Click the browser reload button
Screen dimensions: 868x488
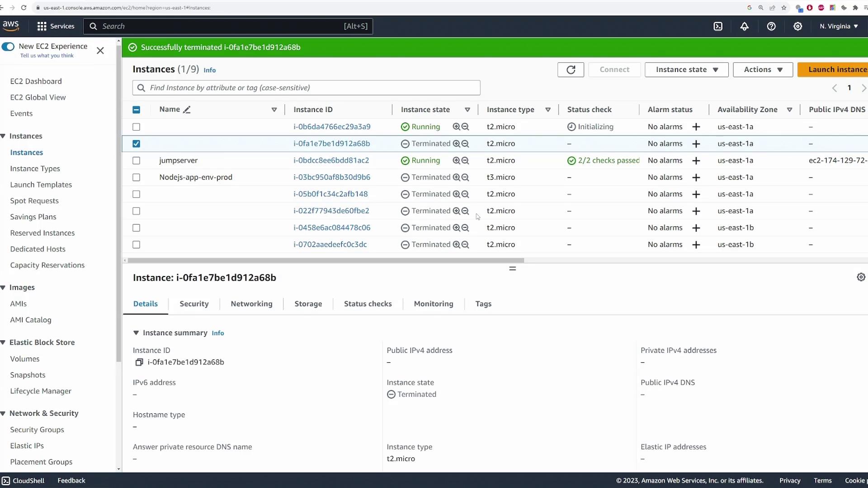(x=24, y=8)
